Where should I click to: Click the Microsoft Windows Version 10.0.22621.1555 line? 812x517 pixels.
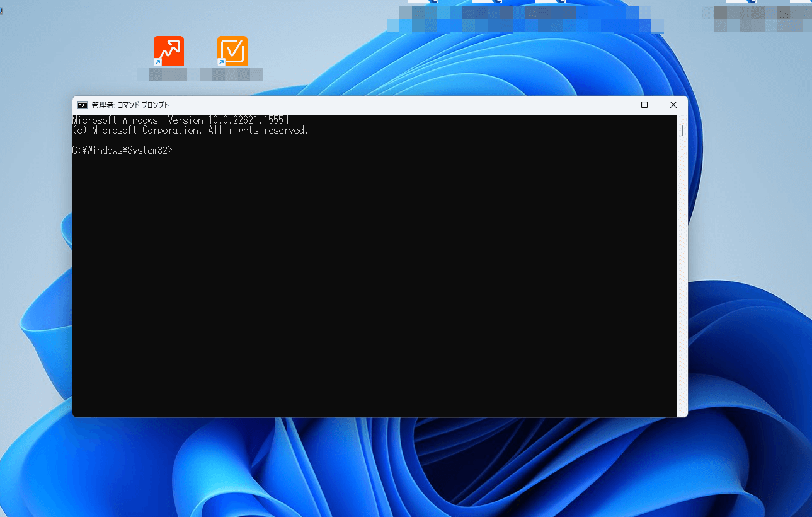[181, 120]
